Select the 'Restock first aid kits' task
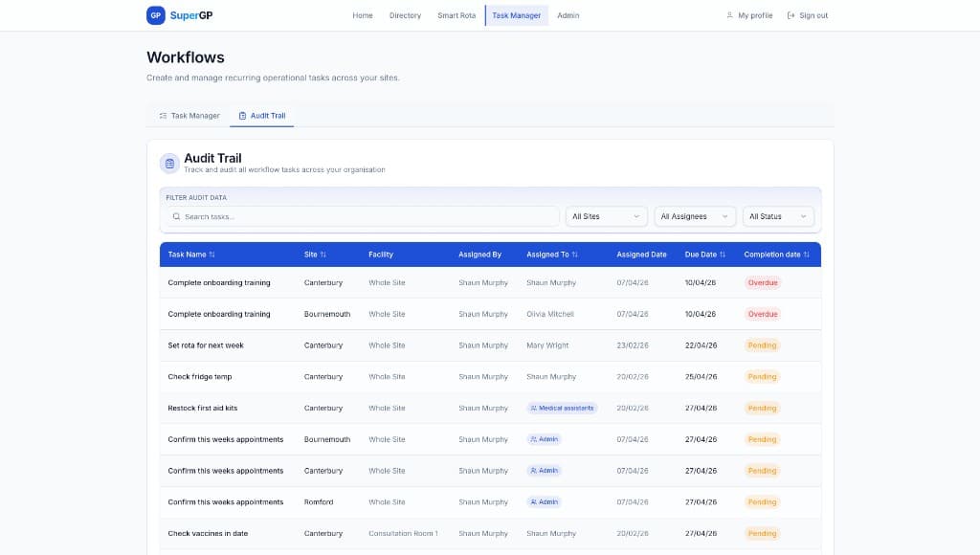This screenshot has height=555, width=980. [x=203, y=409]
